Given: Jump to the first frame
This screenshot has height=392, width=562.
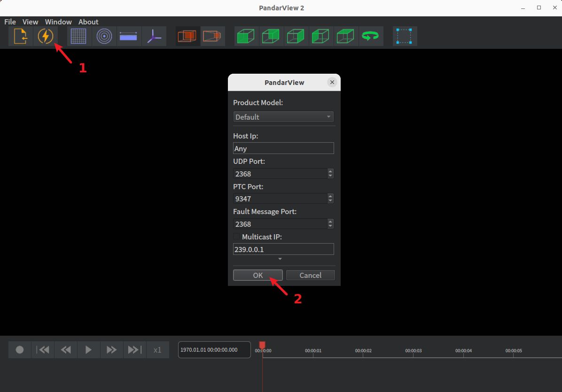Looking at the screenshot, I should [43, 350].
